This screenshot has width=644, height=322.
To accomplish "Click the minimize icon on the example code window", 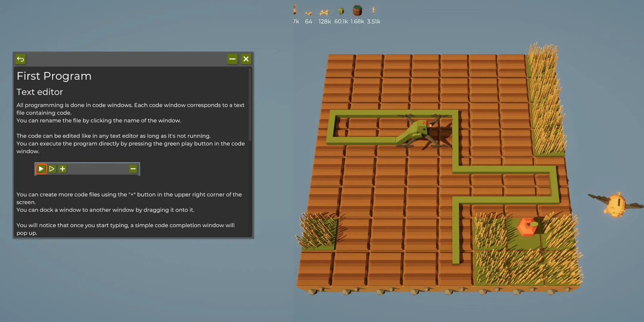I will click(x=133, y=169).
